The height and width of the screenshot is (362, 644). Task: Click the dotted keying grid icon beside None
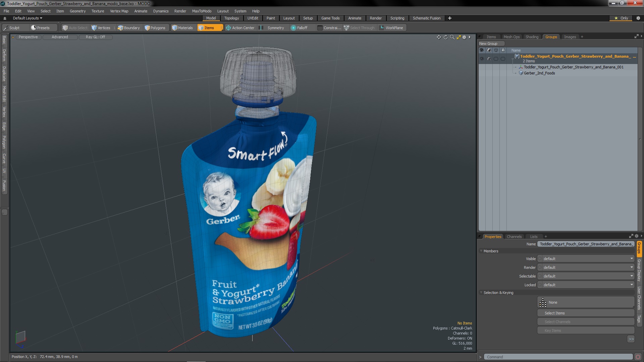coord(543,302)
